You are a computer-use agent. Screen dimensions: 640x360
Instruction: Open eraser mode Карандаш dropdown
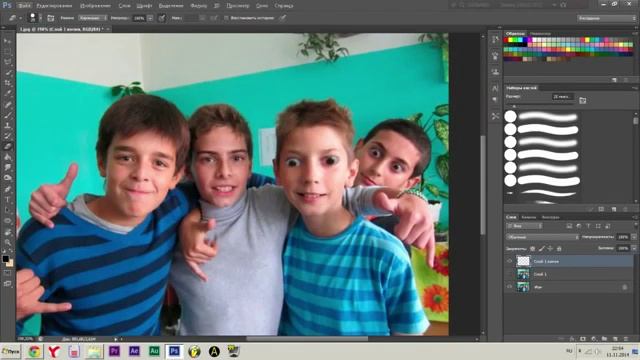[x=93, y=18]
